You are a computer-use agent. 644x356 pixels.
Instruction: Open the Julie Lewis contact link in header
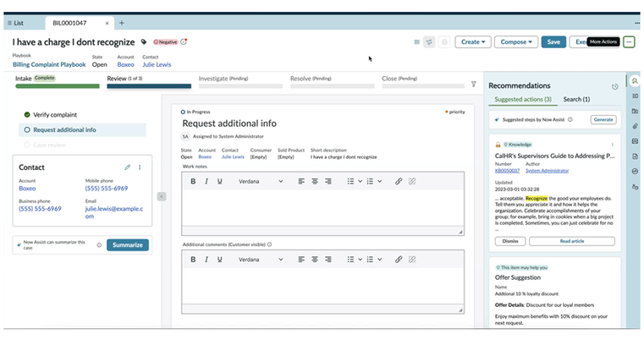click(157, 64)
